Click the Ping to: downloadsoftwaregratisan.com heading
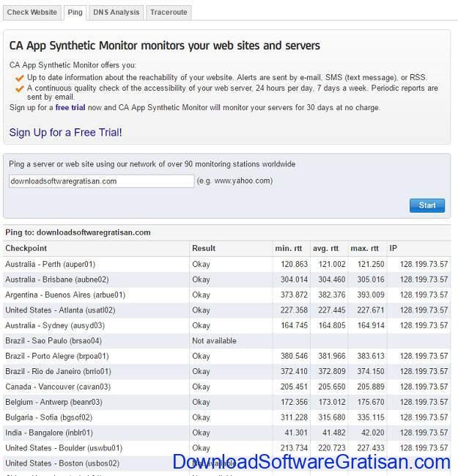Image resolution: width=458 pixels, height=476 pixels. click(x=78, y=232)
